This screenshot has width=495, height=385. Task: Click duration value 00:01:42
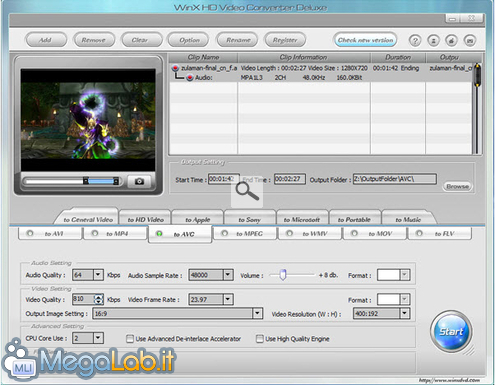tap(385, 68)
